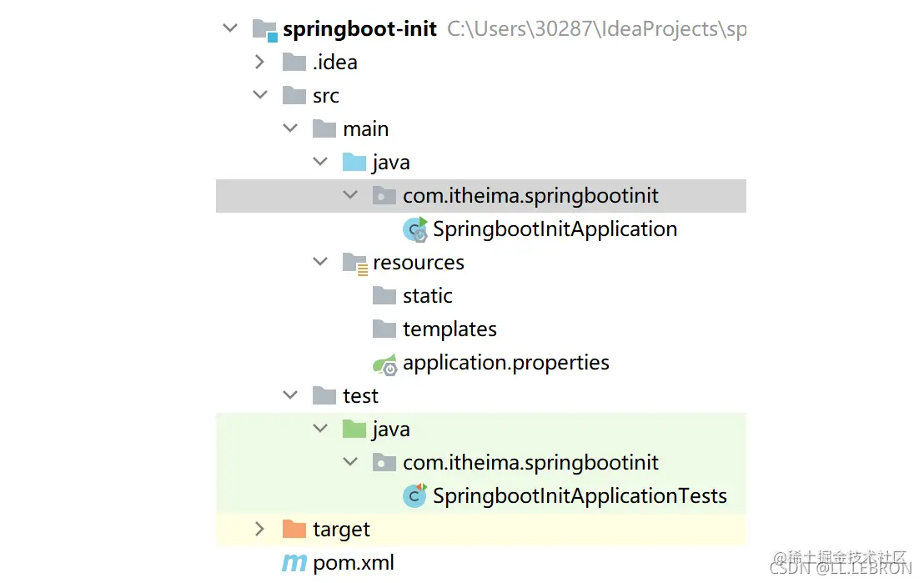924x583 pixels.
Task: Collapse the src folder
Action: 259,96
